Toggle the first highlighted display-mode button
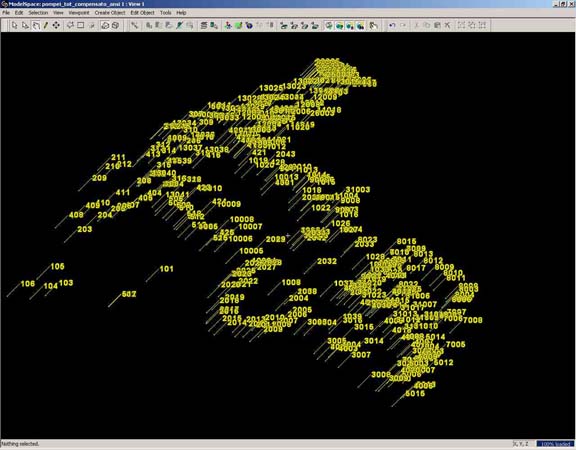Image resolution: width=576 pixels, height=450 pixels. (x=329, y=25)
